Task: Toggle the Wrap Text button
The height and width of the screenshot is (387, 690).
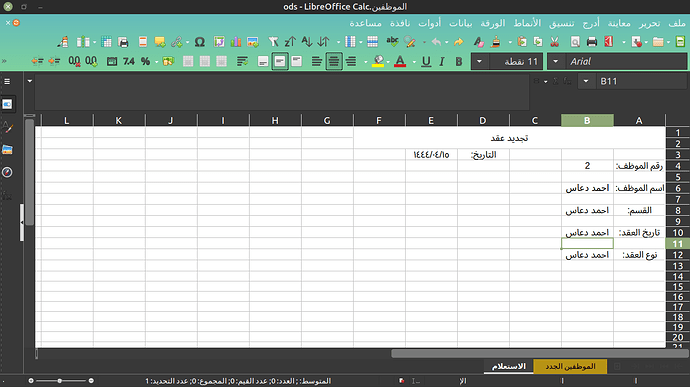Action: click(x=242, y=61)
